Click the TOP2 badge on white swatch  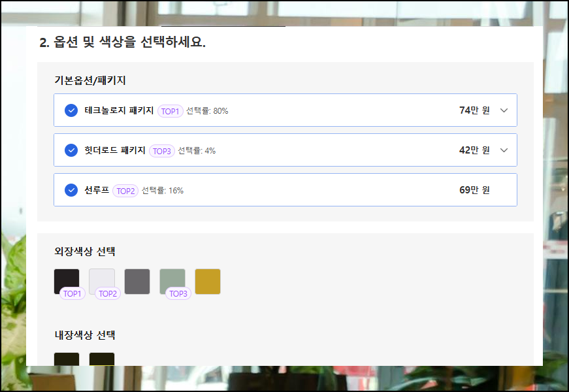click(108, 293)
